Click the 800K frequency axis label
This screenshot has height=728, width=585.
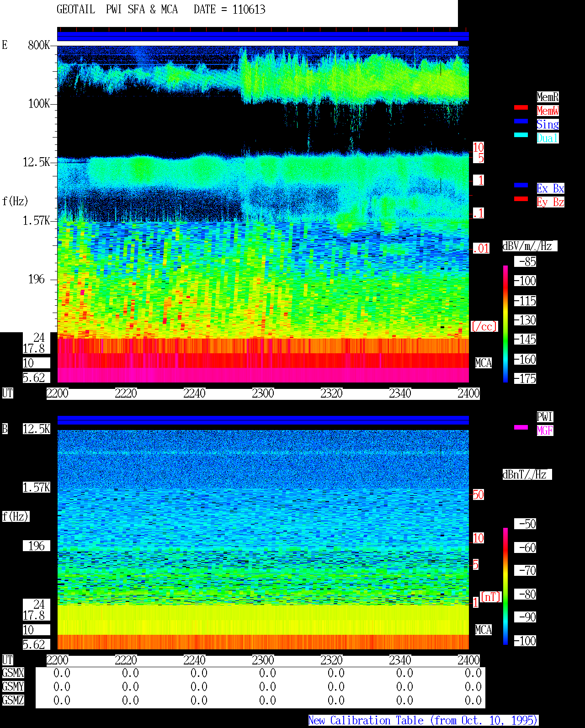[39, 45]
